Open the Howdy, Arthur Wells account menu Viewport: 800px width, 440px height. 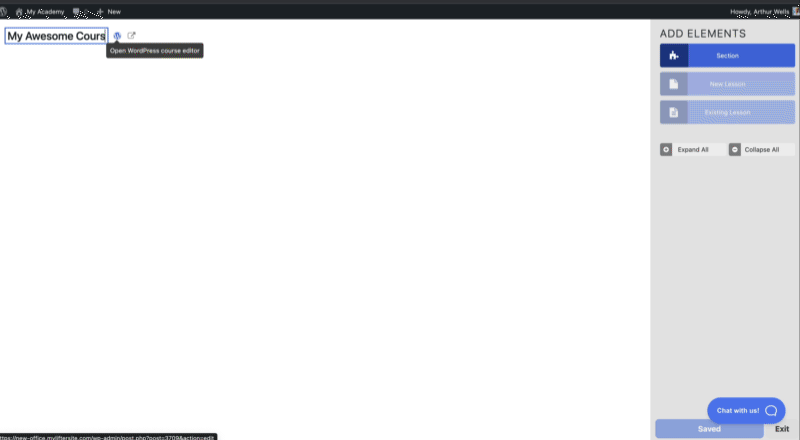(x=760, y=11)
